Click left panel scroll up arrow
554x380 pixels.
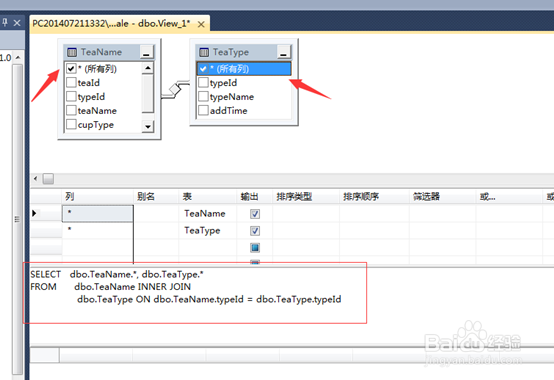18,58
